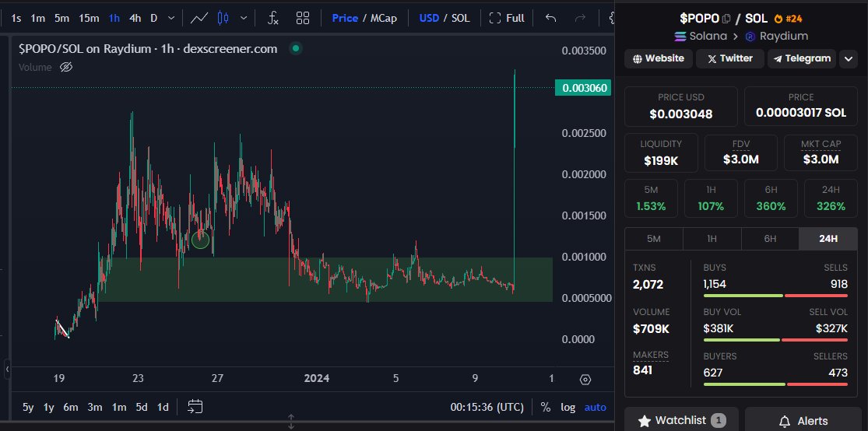
Task: Switch stats to 6H tab
Action: click(770, 239)
